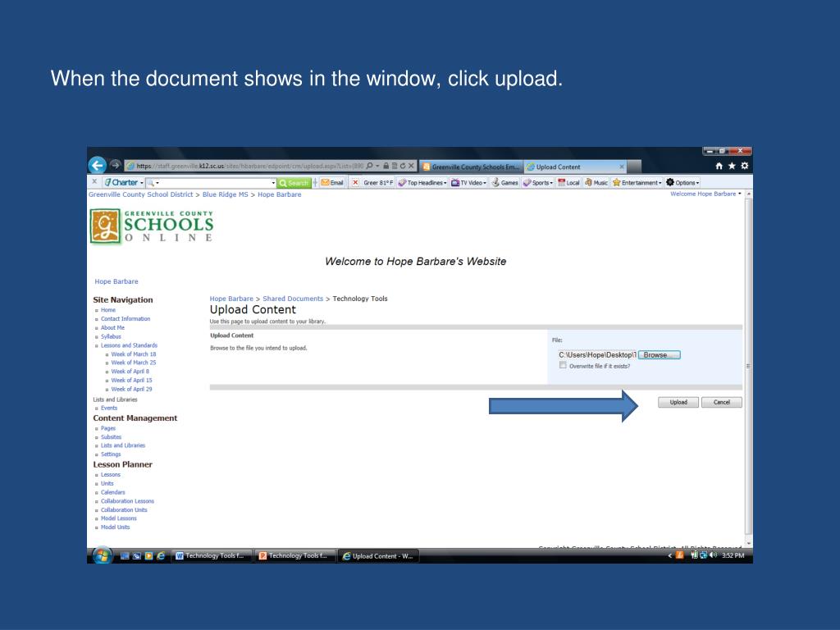Open the IE home icon
This screenshot has width=840, height=630.
pyautogui.click(x=720, y=167)
